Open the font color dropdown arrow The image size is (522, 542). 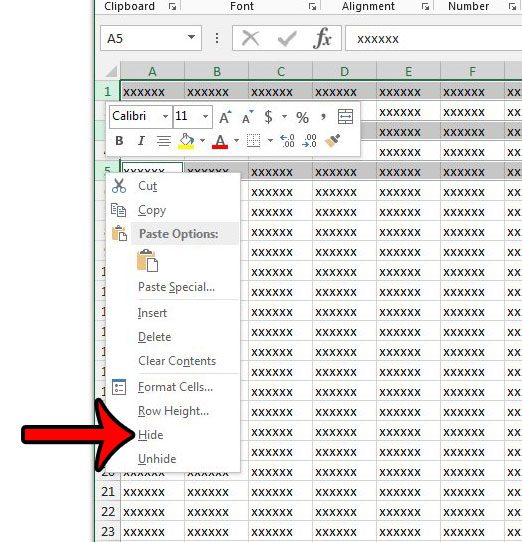point(236,141)
